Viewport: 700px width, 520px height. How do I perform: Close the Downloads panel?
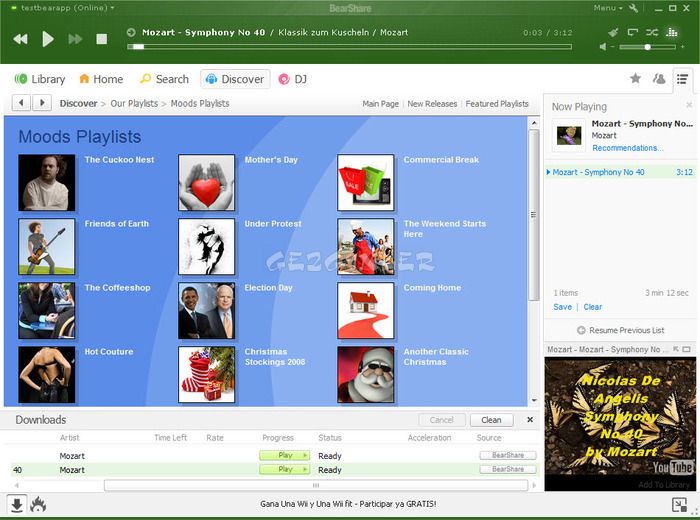tap(530, 420)
